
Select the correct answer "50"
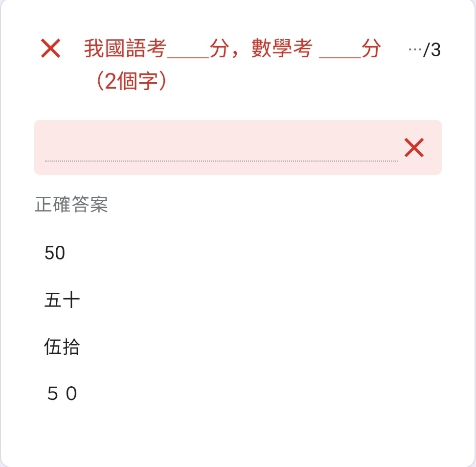pyautogui.click(x=55, y=253)
